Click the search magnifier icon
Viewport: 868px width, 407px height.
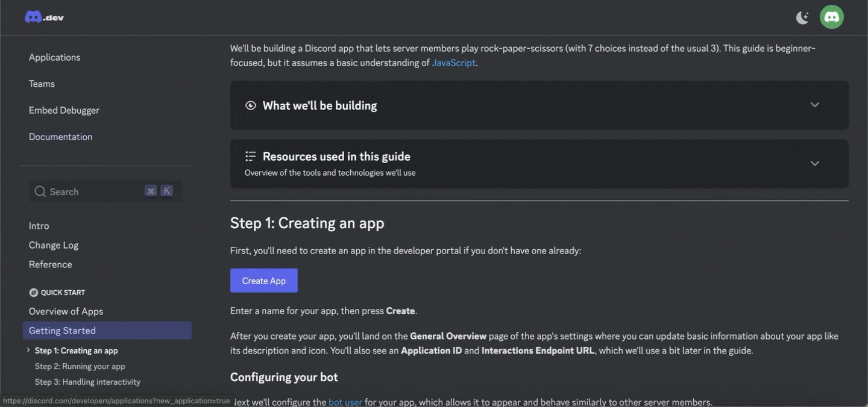(40, 191)
